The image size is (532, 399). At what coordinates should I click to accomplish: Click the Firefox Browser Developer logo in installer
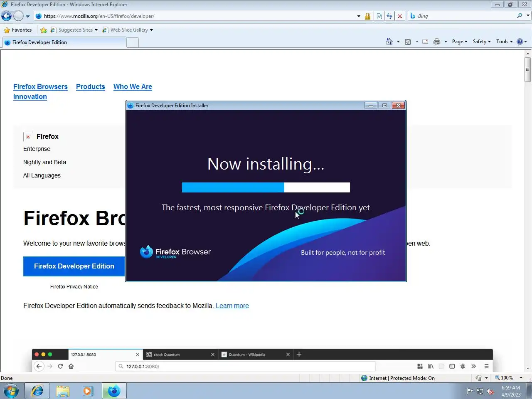tap(175, 252)
